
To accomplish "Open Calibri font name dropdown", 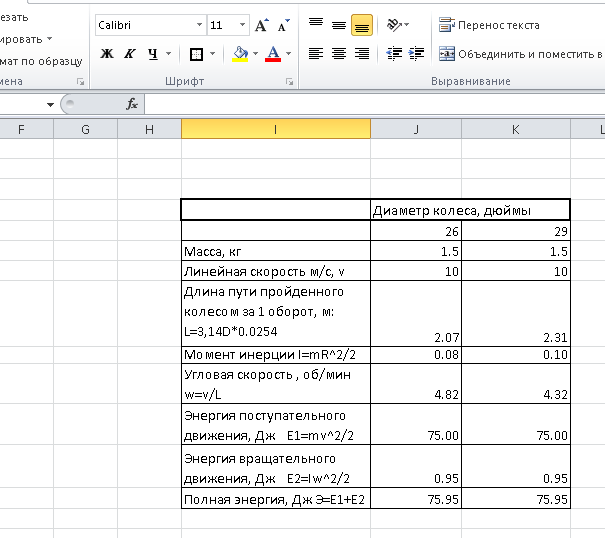I will (199, 25).
